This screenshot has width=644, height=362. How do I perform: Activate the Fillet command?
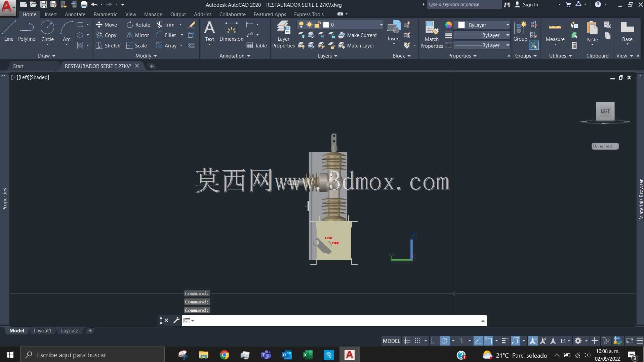click(166, 35)
